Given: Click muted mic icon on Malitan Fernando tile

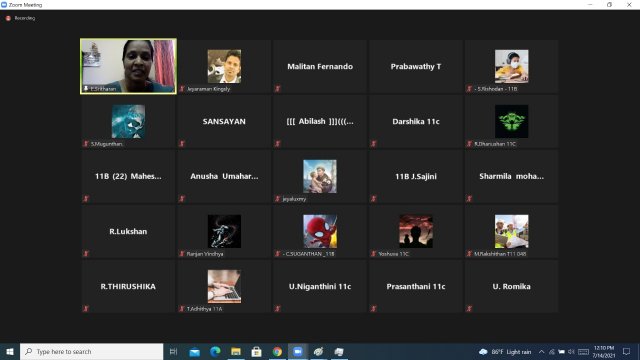Looking at the screenshot, I should click(278, 89).
